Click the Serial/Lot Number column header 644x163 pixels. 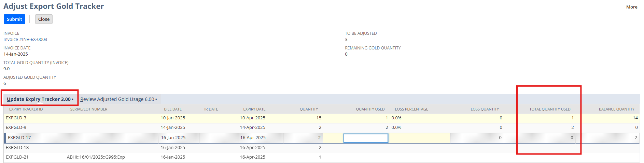[x=89, y=109]
